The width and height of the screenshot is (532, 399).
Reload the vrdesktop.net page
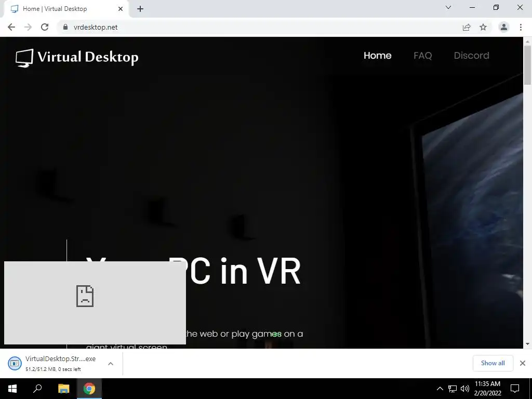coord(45,27)
